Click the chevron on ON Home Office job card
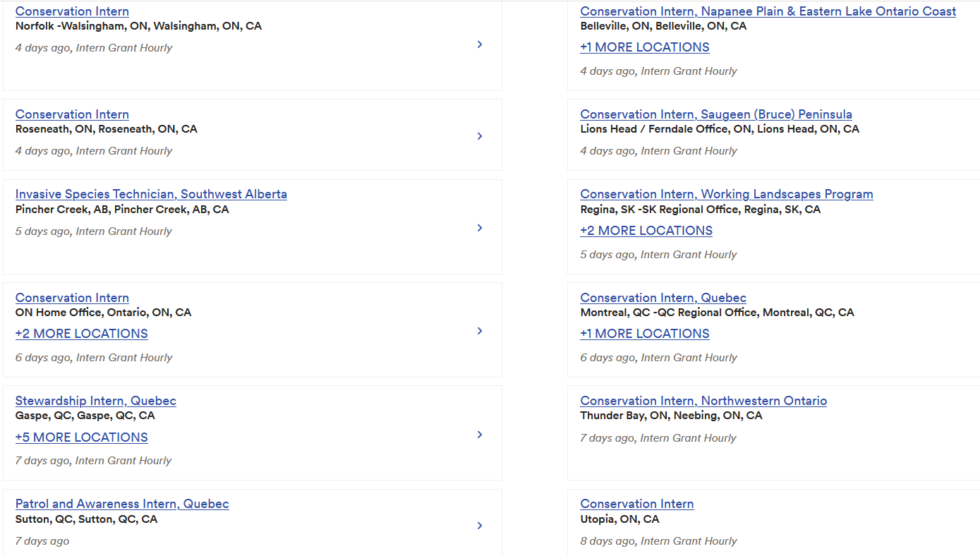This screenshot has width=980, height=556. click(480, 331)
